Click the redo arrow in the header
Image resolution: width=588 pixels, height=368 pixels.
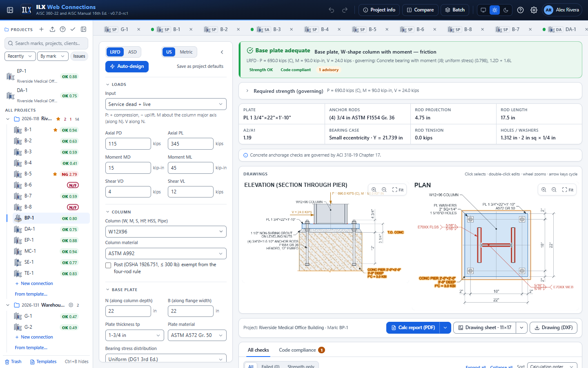(345, 10)
